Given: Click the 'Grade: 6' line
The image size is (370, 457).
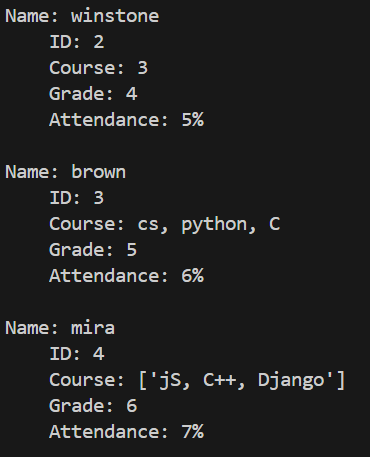Looking at the screenshot, I should [93, 406].
